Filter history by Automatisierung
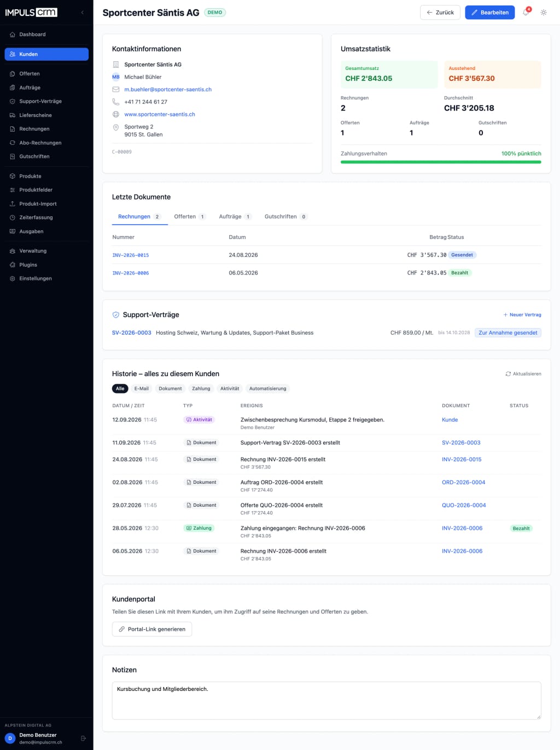Viewport: 560px width, 750px height. pyautogui.click(x=268, y=389)
